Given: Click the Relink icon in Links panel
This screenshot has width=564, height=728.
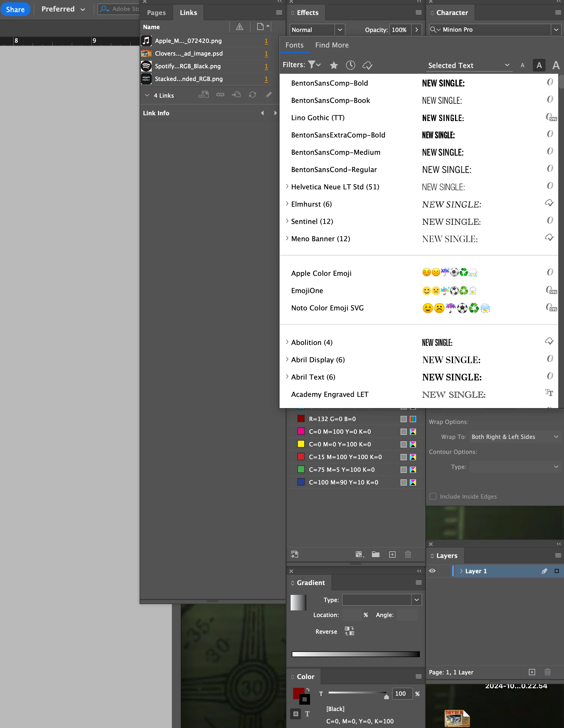Looking at the screenshot, I should coord(220,95).
